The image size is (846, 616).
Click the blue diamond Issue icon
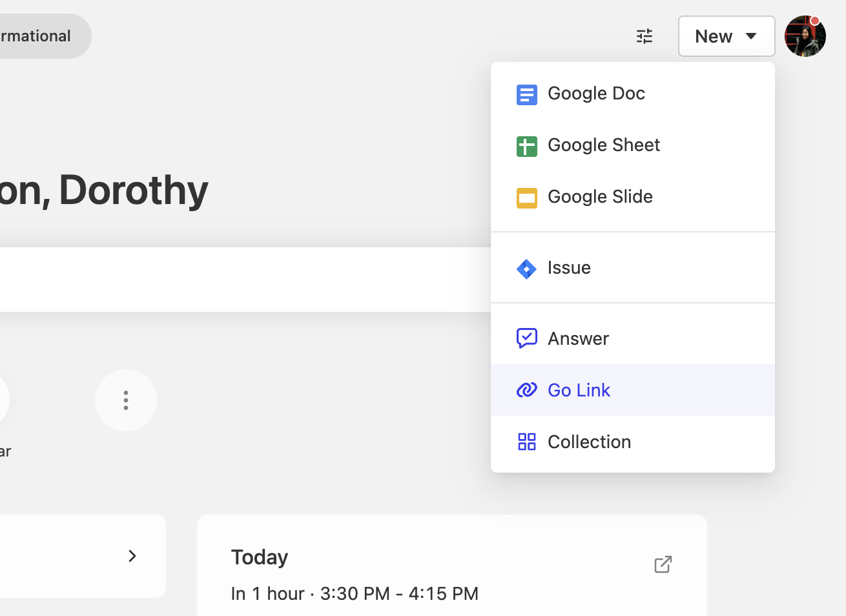pyautogui.click(x=526, y=269)
